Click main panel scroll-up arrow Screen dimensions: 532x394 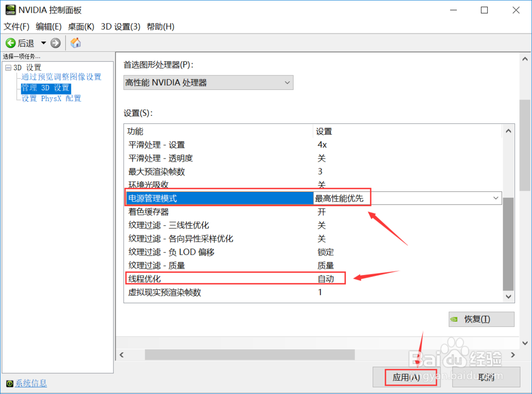[525, 59]
